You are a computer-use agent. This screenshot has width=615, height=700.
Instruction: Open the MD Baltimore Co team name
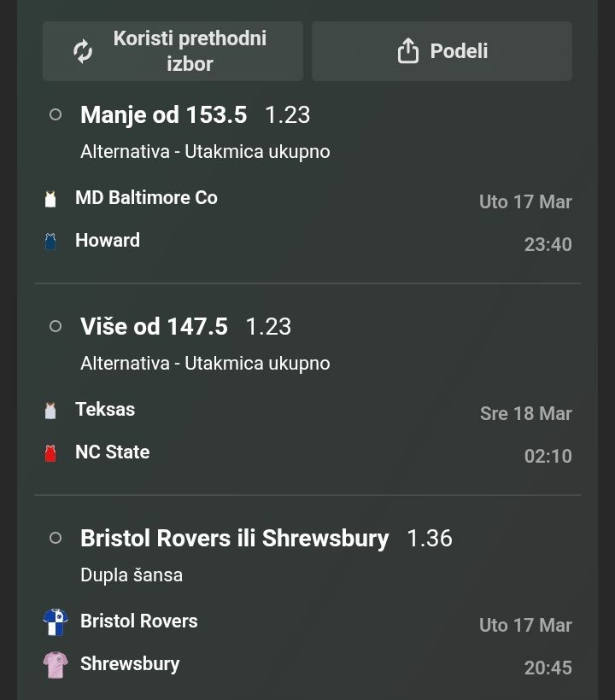[146, 198]
